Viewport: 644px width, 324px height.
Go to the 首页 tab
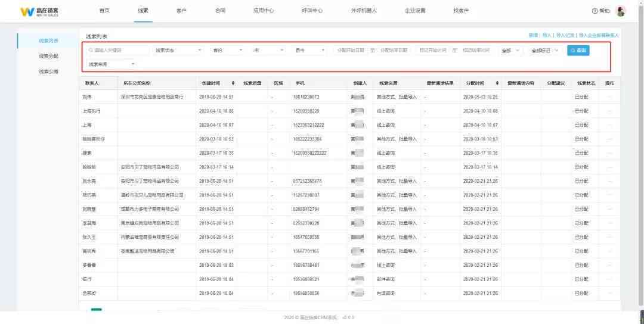coord(105,11)
